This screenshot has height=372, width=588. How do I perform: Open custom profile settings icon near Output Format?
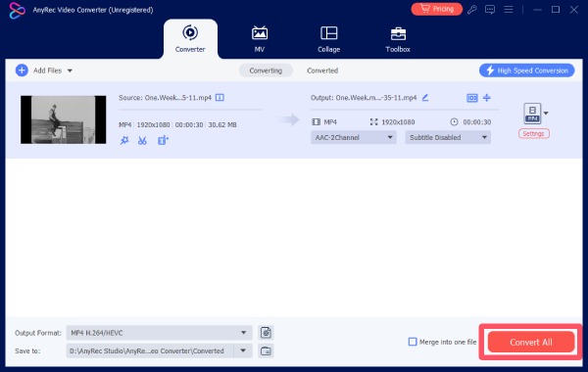[x=266, y=333]
